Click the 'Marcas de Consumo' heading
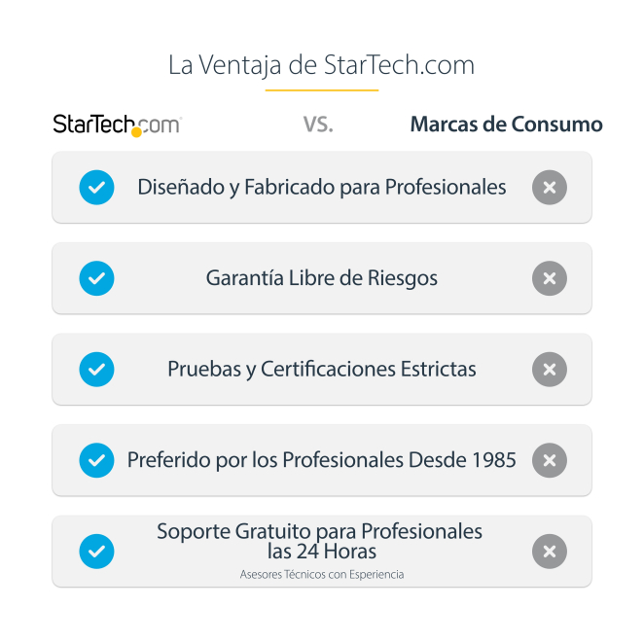The image size is (644, 644). click(x=506, y=125)
